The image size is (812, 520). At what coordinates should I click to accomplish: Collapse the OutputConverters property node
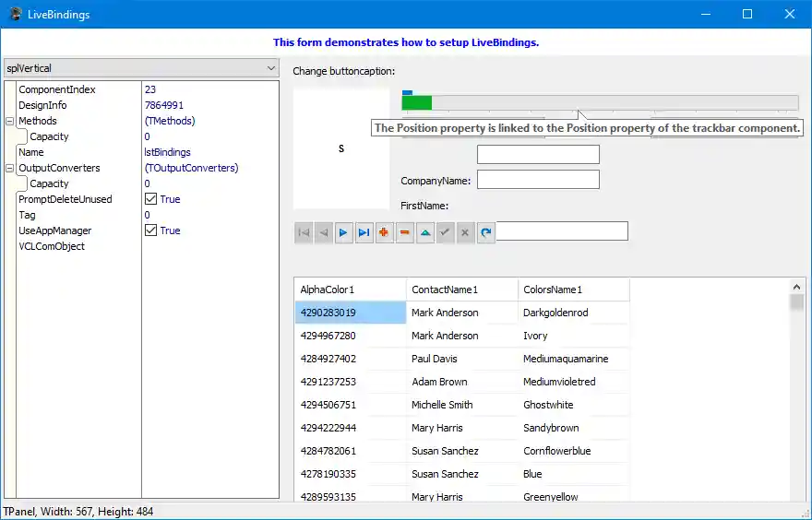9,168
